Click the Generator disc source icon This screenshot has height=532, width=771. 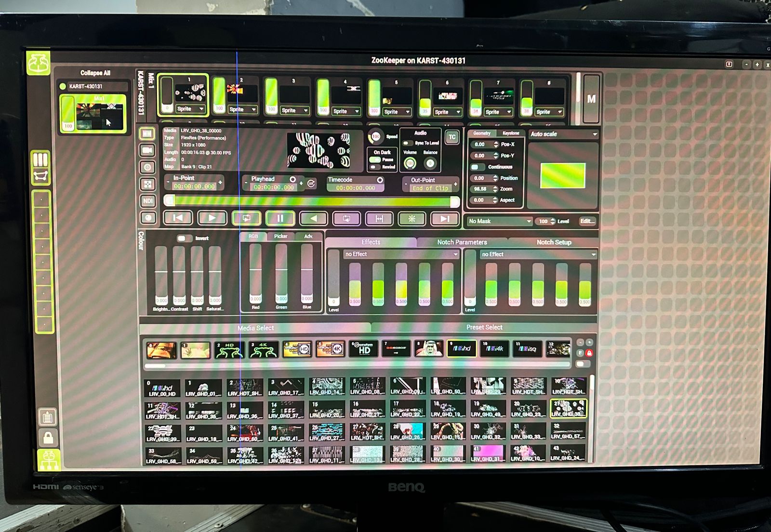click(x=147, y=166)
